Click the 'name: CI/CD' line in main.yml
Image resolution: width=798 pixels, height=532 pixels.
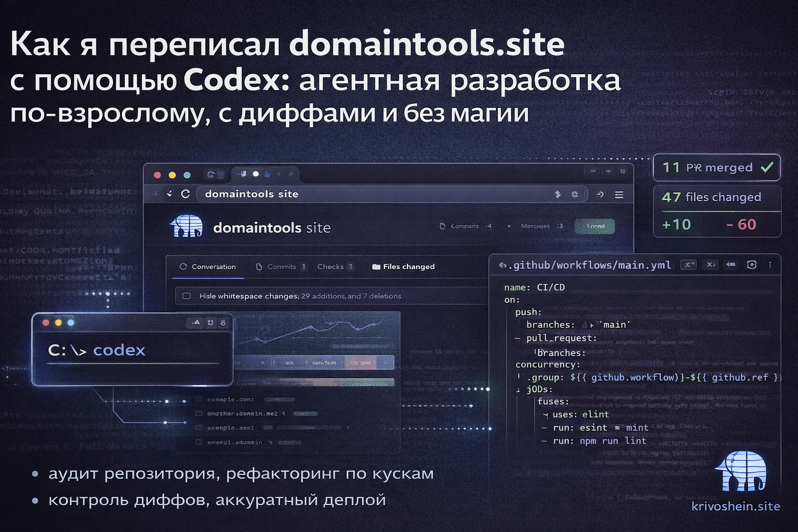click(x=534, y=287)
